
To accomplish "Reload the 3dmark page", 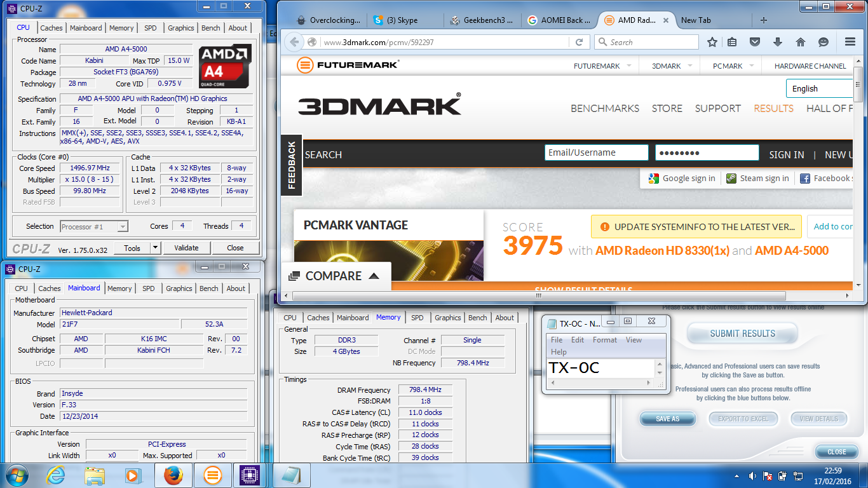I will click(x=579, y=43).
